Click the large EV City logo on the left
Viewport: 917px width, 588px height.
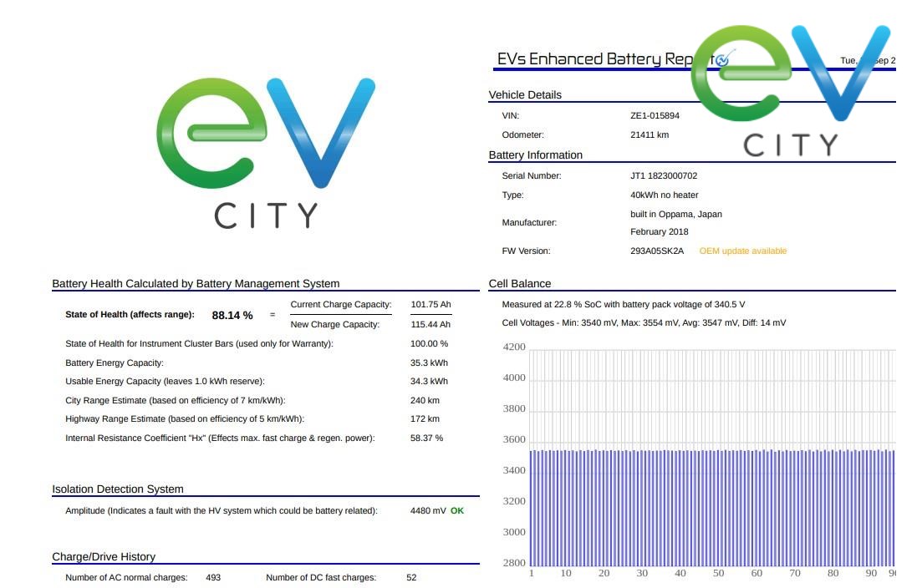(x=266, y=152)
